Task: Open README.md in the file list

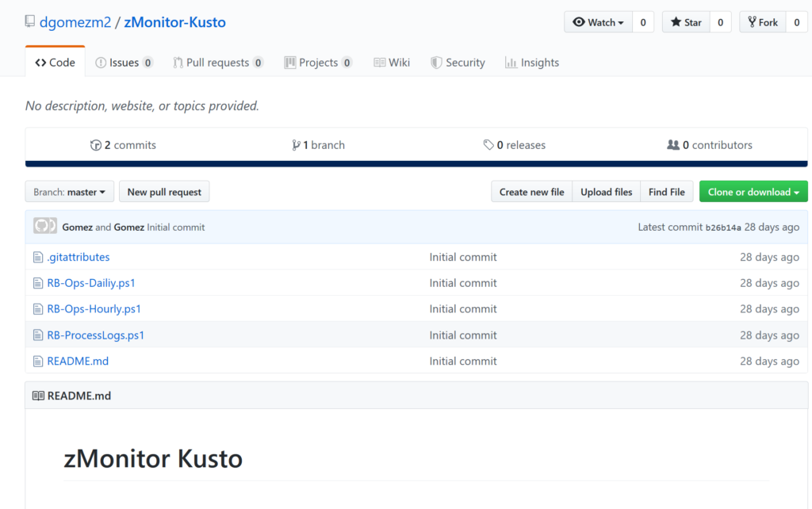Action: [78, 361]
